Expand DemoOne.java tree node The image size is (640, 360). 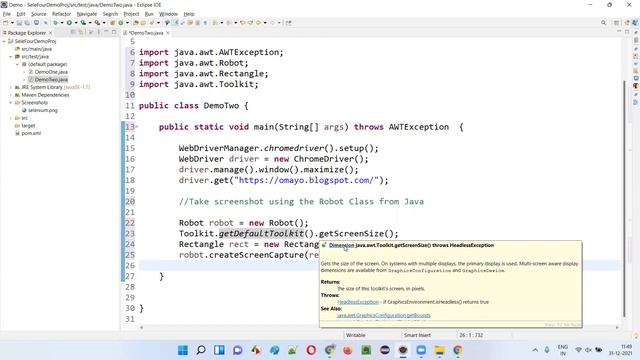pyautogui.click(x=24, y=72)
